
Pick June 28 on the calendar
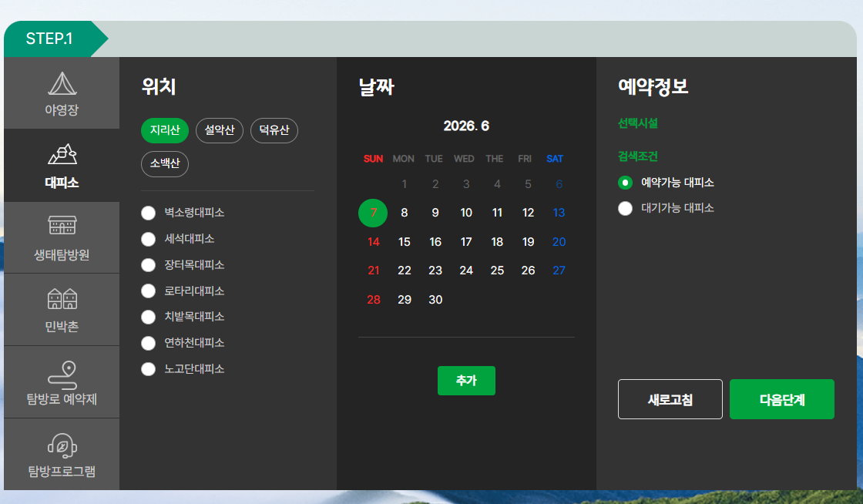point(374,300)
